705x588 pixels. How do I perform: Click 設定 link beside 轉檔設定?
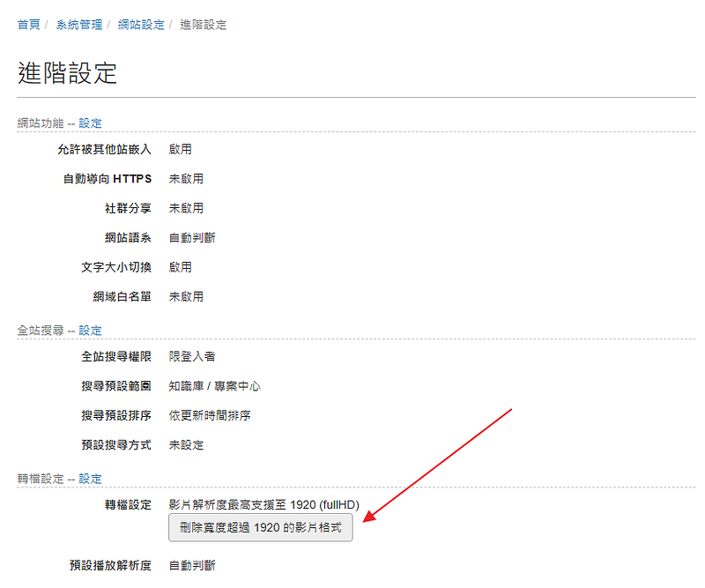click(x=91, y=479)
